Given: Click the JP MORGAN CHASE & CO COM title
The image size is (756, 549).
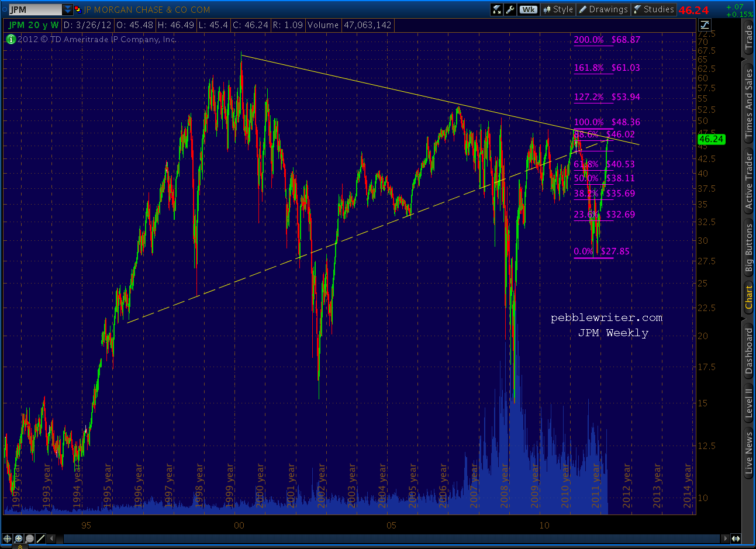Looking at the screenshot, I should pyautogui.click(x=147, y=9).
